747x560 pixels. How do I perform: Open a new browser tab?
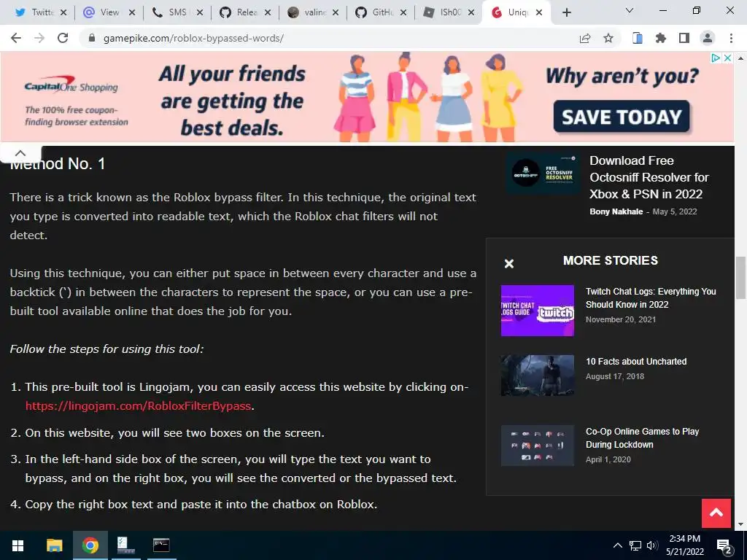tap(566, 12)
